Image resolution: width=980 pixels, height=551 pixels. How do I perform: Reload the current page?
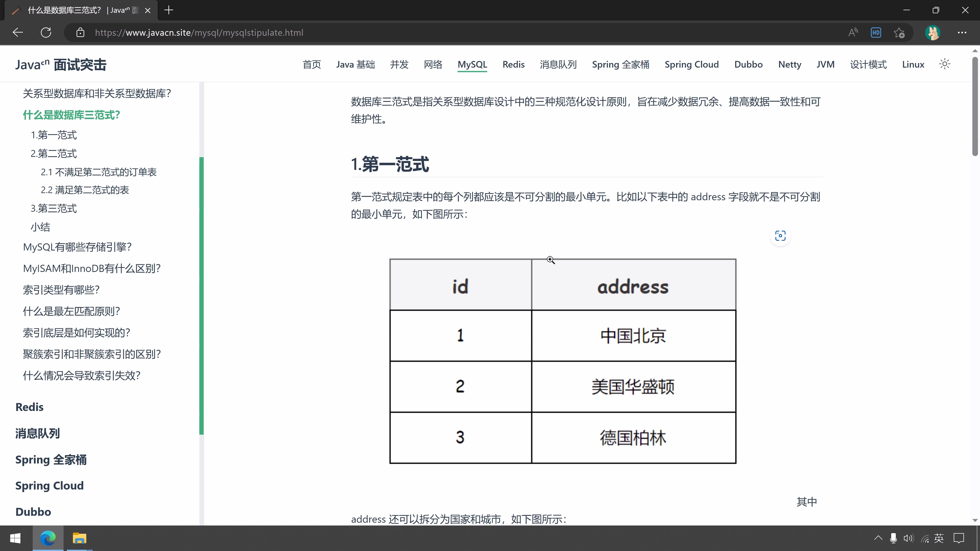[46, 32]
